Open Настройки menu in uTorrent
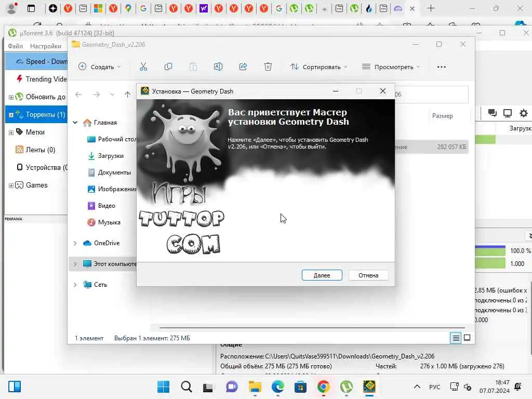This screenshot has height=399, width=532. pyautogui.click(x=46, y=46)
